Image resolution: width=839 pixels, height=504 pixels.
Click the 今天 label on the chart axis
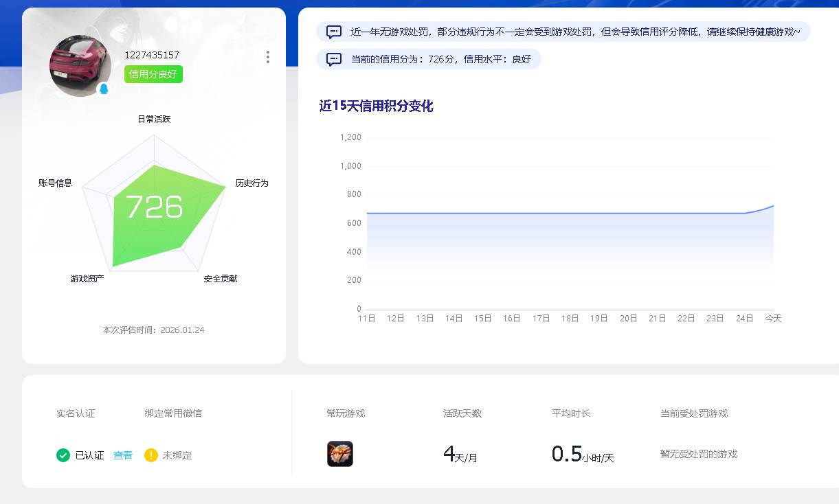click(773, 318)
